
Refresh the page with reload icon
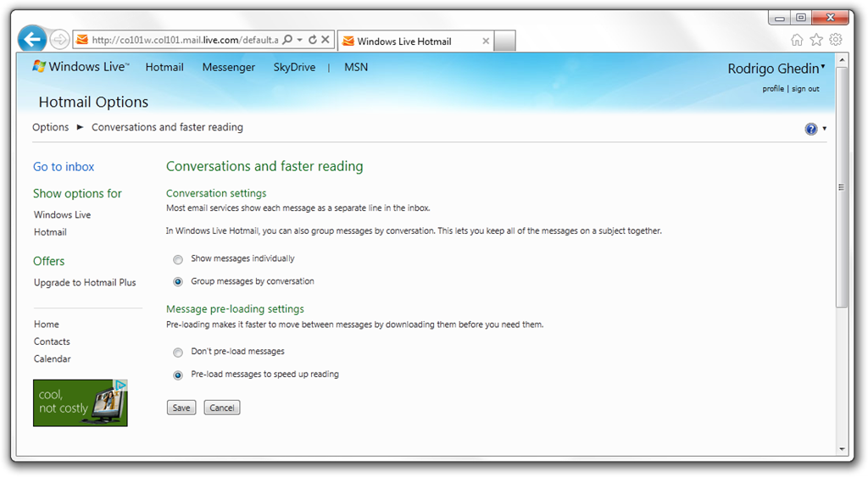coord(313,40)
